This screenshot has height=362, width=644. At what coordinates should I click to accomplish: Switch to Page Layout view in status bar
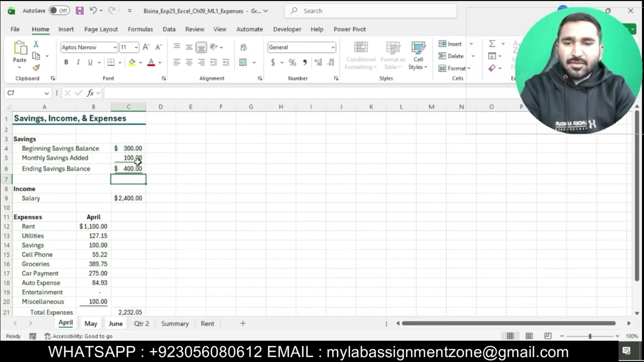[x=529, y=336]
